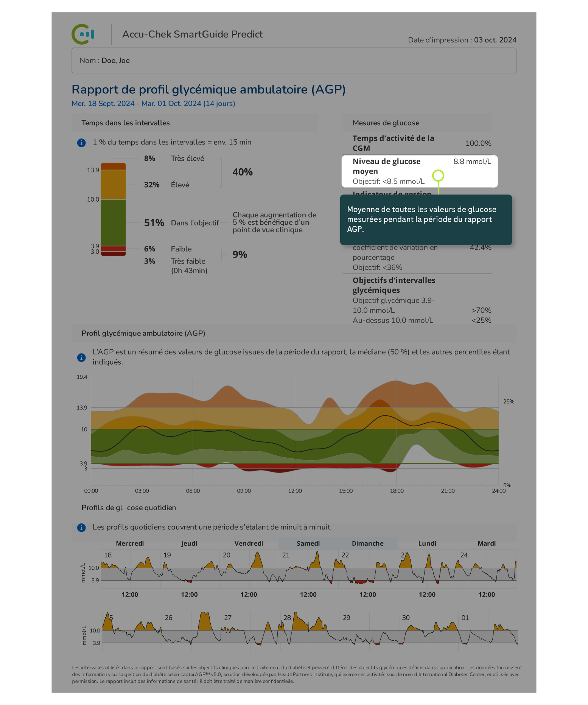Viewport: 588px width, 705px height.
Task: Click the highlighted 'Niveau de glucose moyen' label
Action: point(386,166)
